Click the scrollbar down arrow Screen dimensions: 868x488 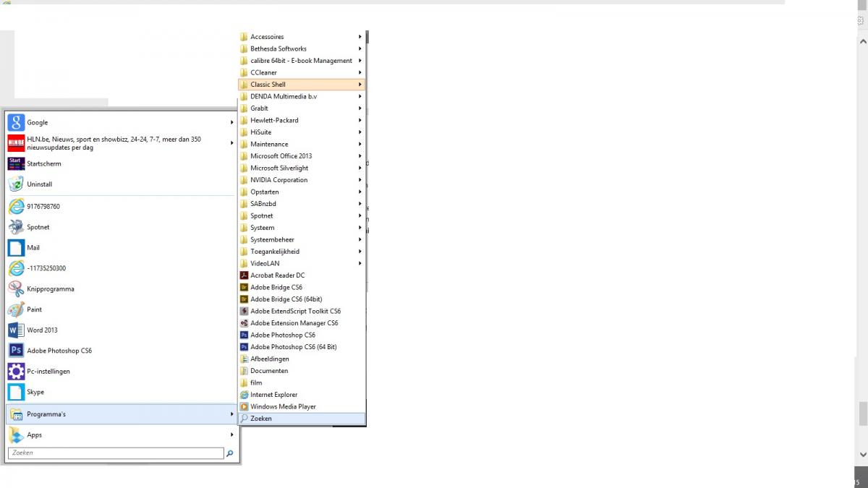point(862,454)
